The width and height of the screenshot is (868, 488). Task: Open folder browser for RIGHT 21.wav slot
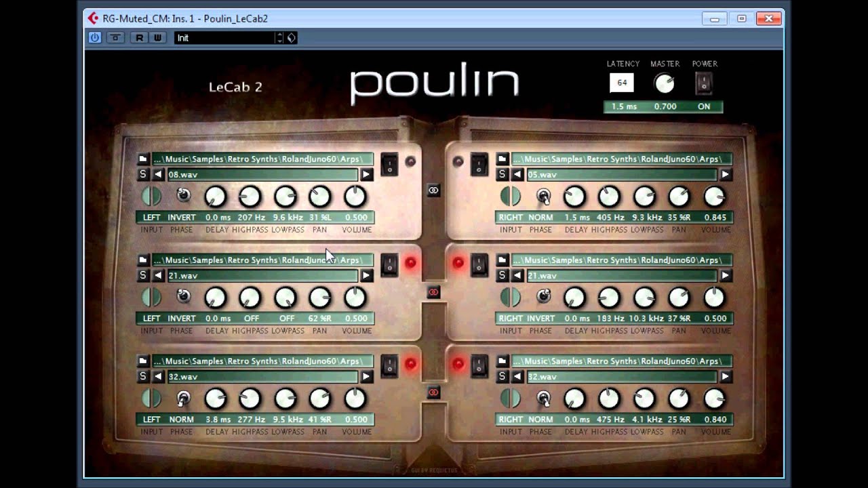tap(502, 260)
